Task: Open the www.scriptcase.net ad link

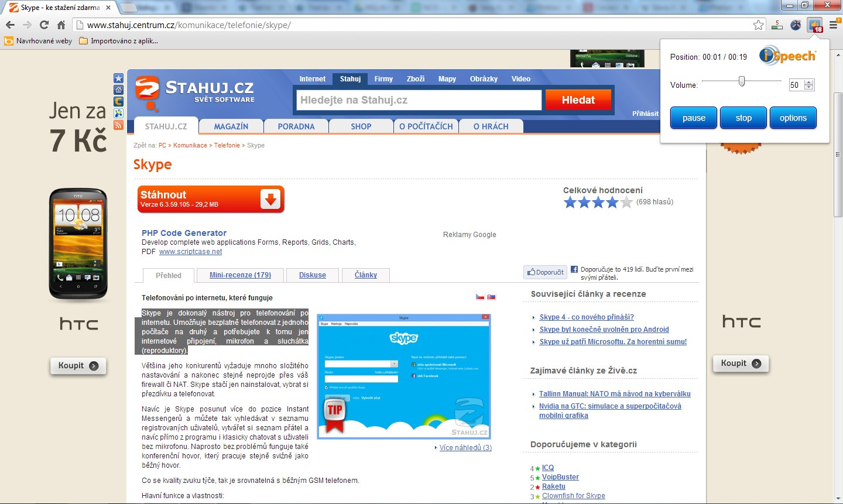Action: tap(190, 252)
